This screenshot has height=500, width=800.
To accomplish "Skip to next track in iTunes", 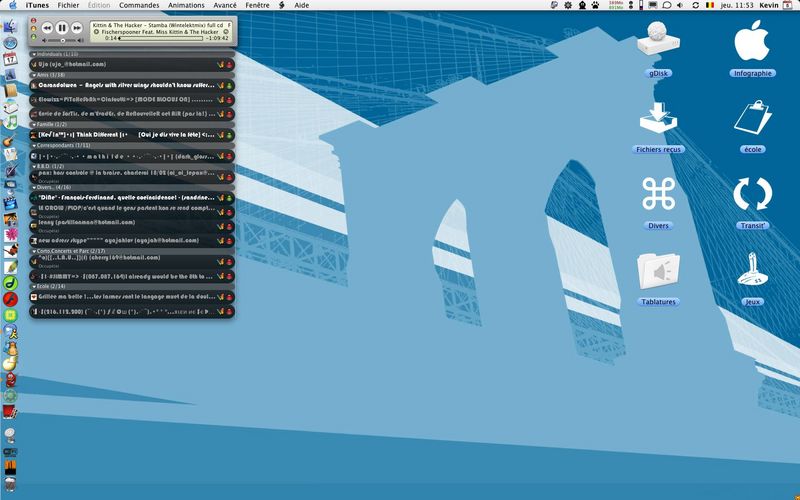I will pyautogui.click(x=77, y=28).
